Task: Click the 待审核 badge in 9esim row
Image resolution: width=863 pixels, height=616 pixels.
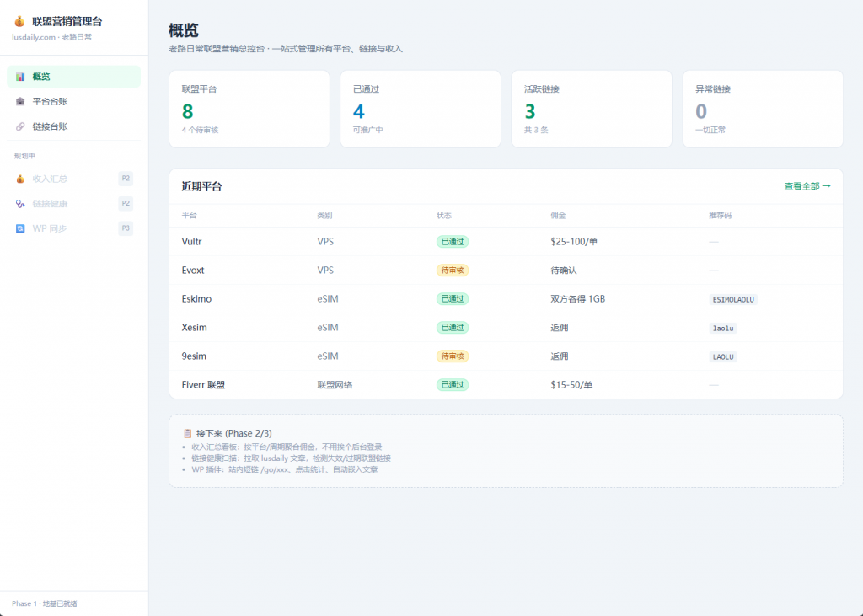Action: 453,356
